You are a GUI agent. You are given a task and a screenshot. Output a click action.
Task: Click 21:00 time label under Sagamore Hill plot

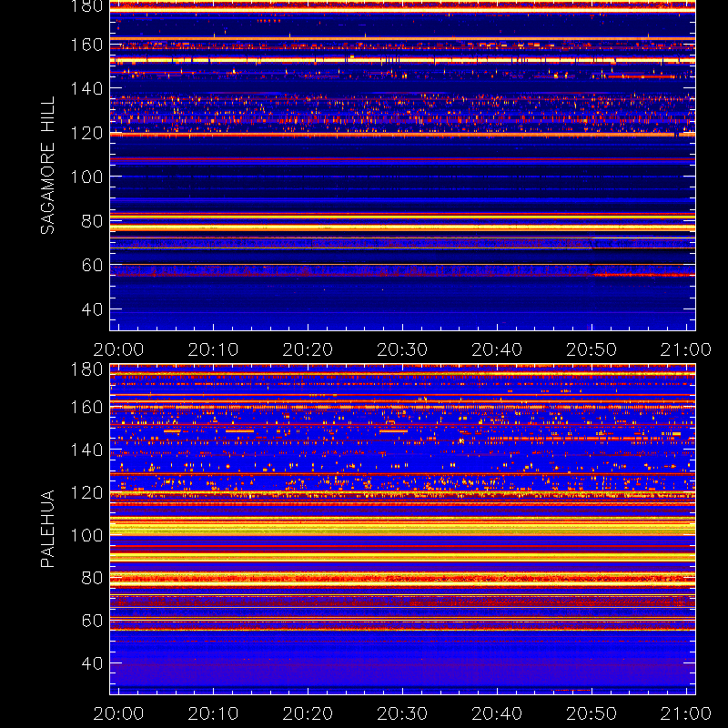(x=686, y=349)
